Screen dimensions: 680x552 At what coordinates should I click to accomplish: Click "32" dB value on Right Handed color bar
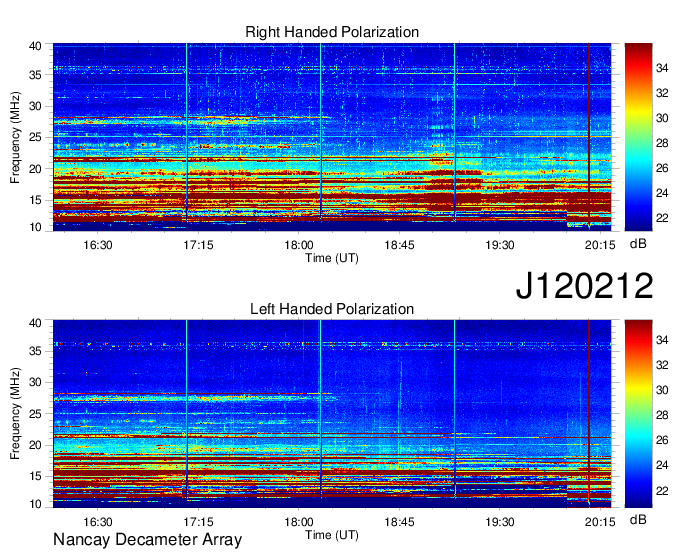tap(662, 93)
